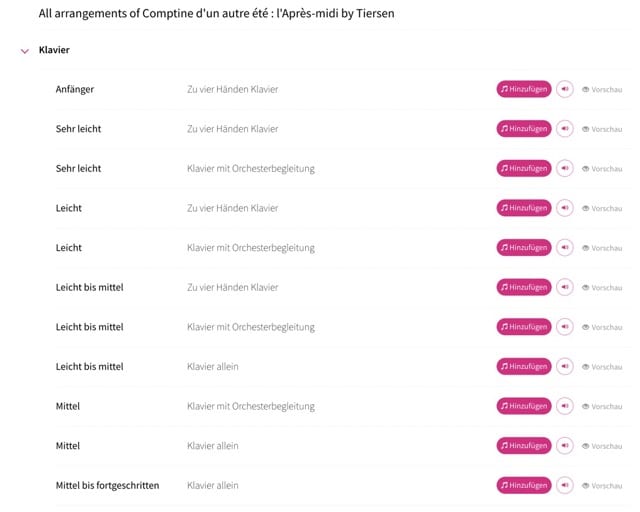Screen dimensions: 640x512
Task: Open Vorschau for Mittel bis fortgeschritten row
Action: 602,485
